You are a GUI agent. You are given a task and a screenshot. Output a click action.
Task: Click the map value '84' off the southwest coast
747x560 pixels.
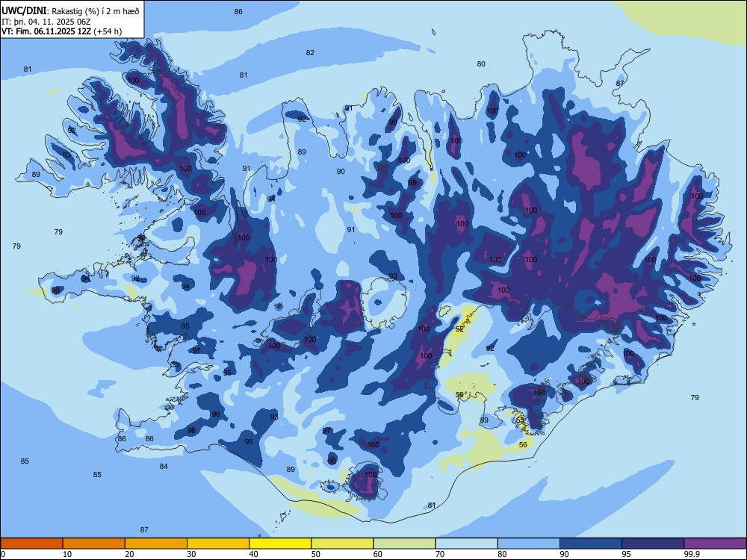click(x=164, y=466)
